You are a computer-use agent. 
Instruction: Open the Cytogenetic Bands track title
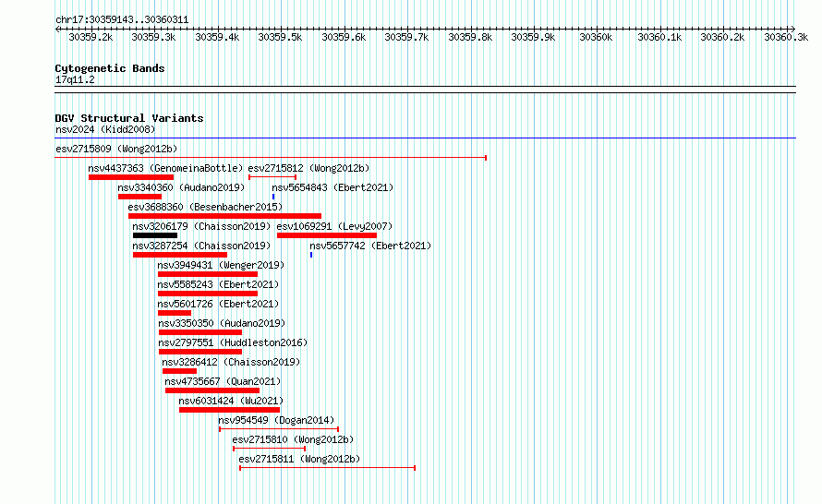110,68
